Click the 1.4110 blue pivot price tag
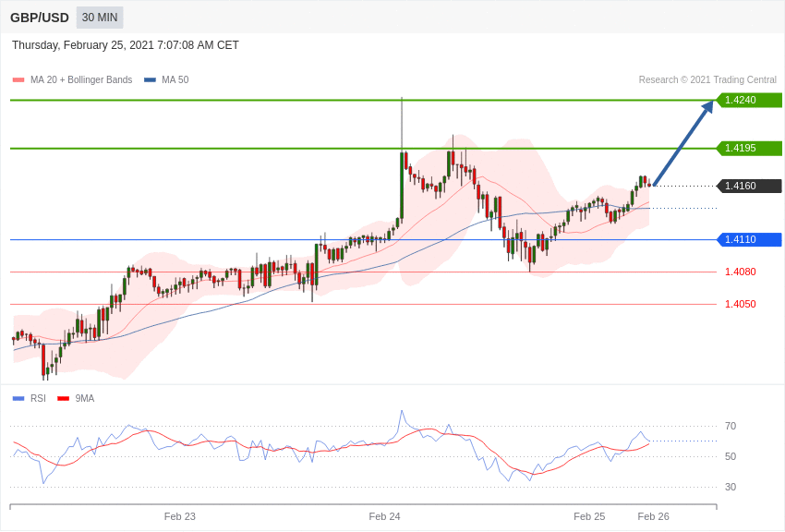785x532 pixels. click(750, 239)
